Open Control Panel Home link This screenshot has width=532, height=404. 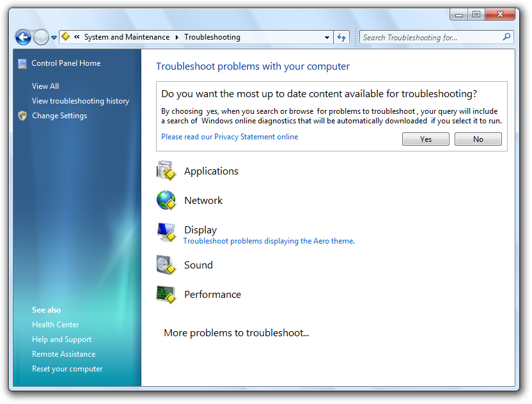[x=66, y=63]
